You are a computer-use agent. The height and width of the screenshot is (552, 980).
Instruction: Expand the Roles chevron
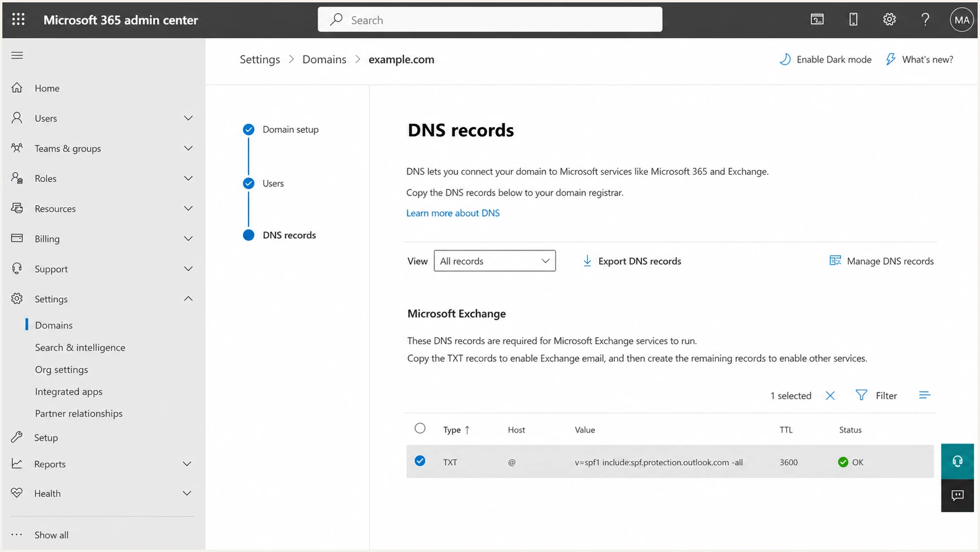click(188, 178)
